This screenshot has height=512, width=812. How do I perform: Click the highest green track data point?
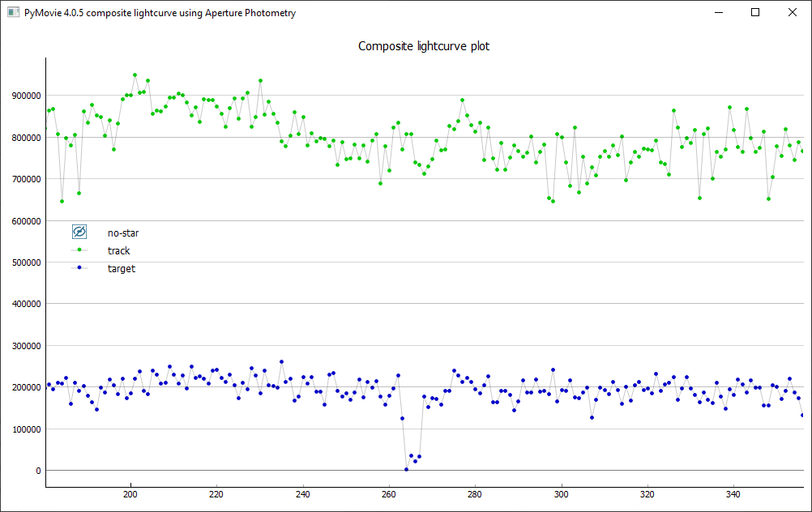(x=135, y=75)
